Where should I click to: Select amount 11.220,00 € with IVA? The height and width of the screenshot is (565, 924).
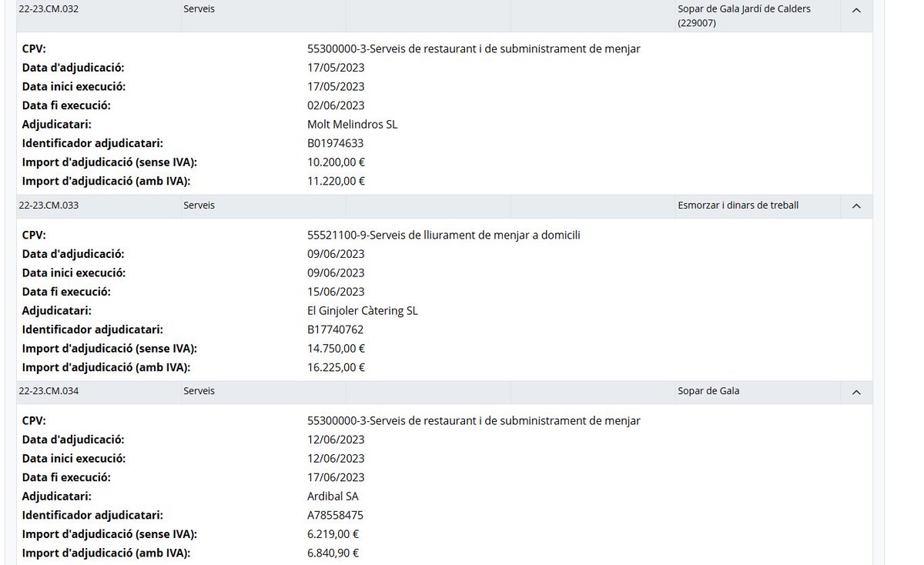(336, 181)
